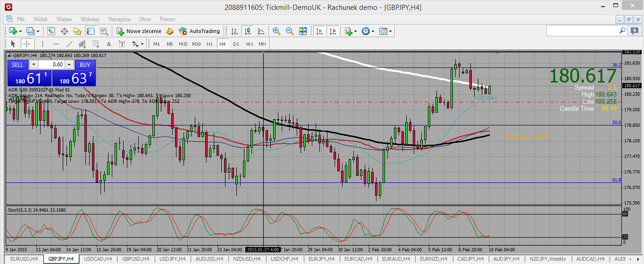Select the trendline drawing tool
Viewport: 644px width, 264px height.
(69, 44)
